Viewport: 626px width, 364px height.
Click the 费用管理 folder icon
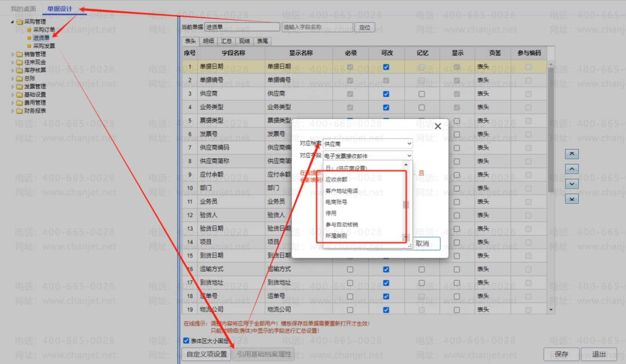pyautogui.click(x=19, y=103)
